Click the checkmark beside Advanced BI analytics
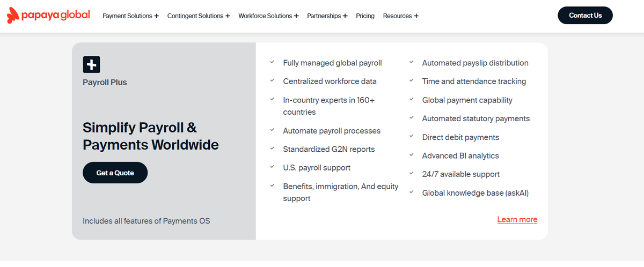 tap(412, 155)
